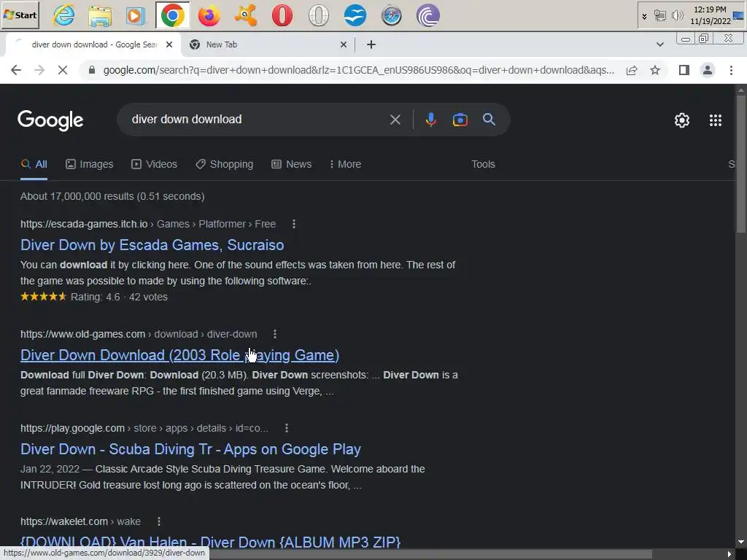
Task: Open a new browser tab
Action: coord(371,44)
